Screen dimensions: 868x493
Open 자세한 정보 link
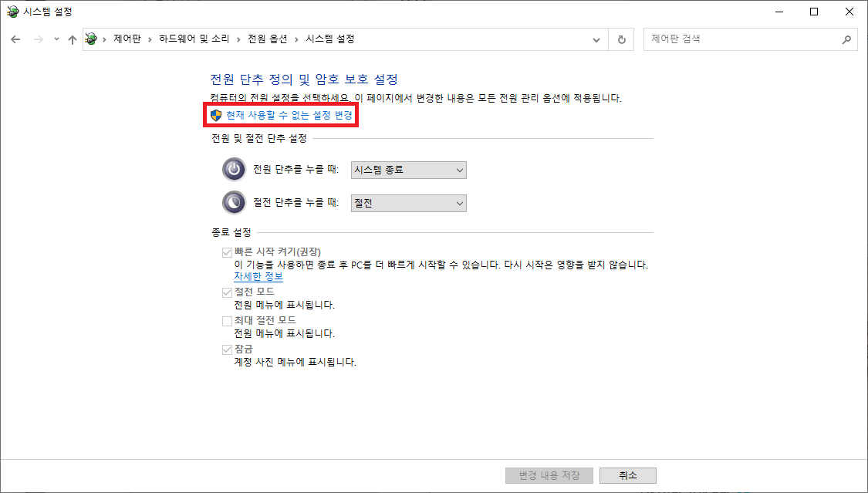point(258,276)
